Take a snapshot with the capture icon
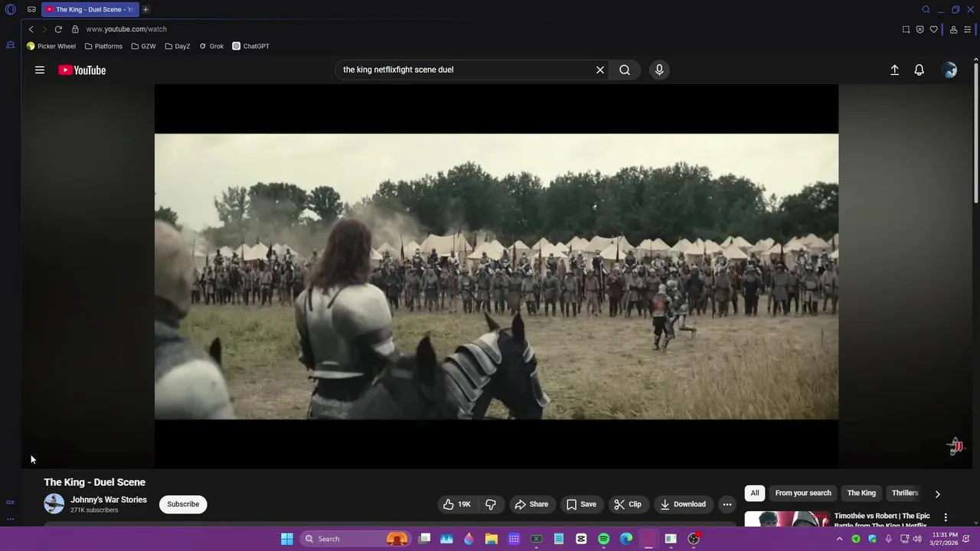The width and height of the screenshot is (980, 551). click(906, 29)
